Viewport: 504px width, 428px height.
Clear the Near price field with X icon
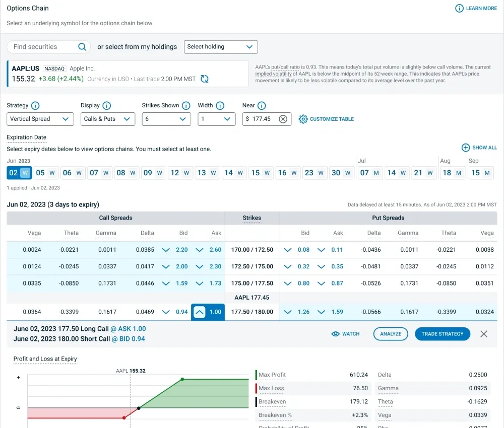point(283,119)
